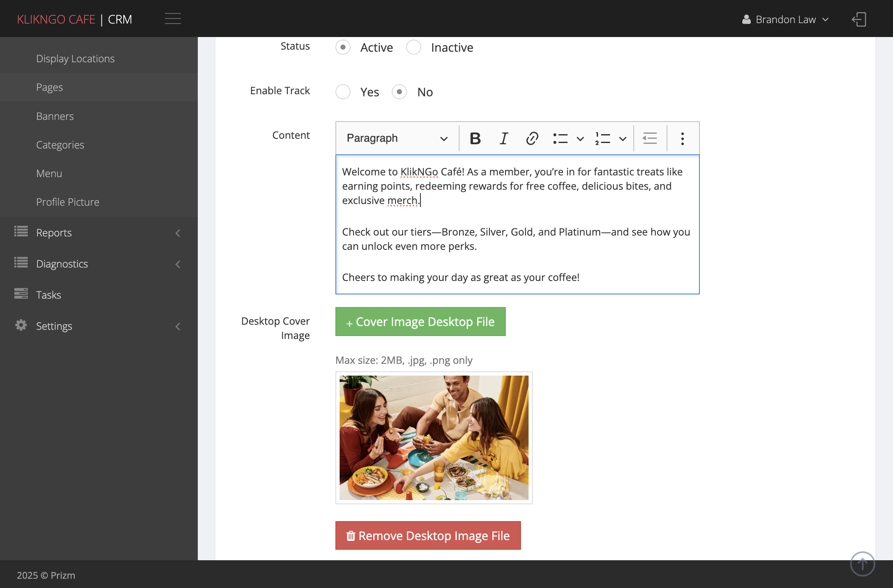The height and width of the screenshot is (588, 893).
Task: Open Banners in the sidebar
Action: coord(55,116)
